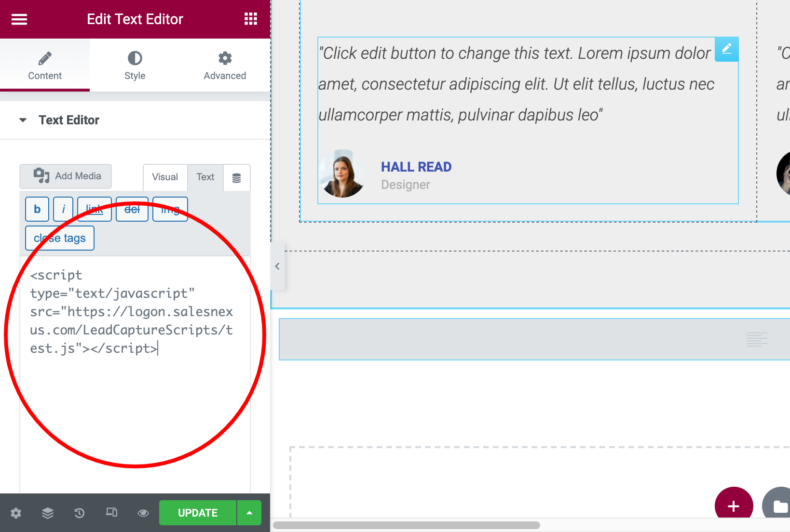Open the widgets grid panel
Screen dimensions: 790x532
tap(251, 19)
